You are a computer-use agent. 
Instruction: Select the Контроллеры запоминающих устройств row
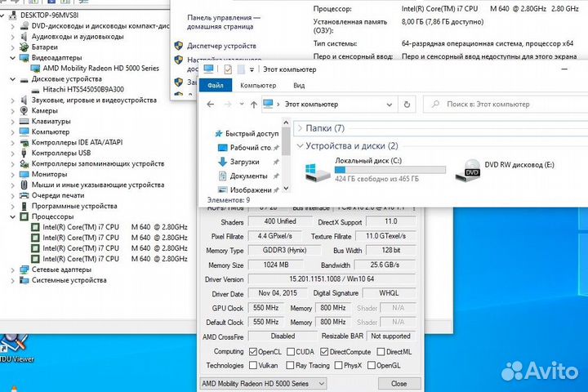coord(91,163)
